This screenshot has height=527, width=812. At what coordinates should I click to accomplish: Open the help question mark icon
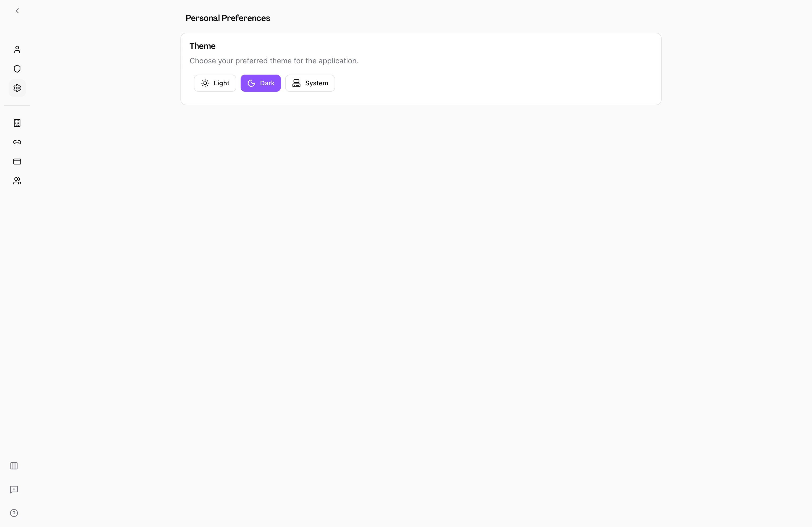point(14,513)
